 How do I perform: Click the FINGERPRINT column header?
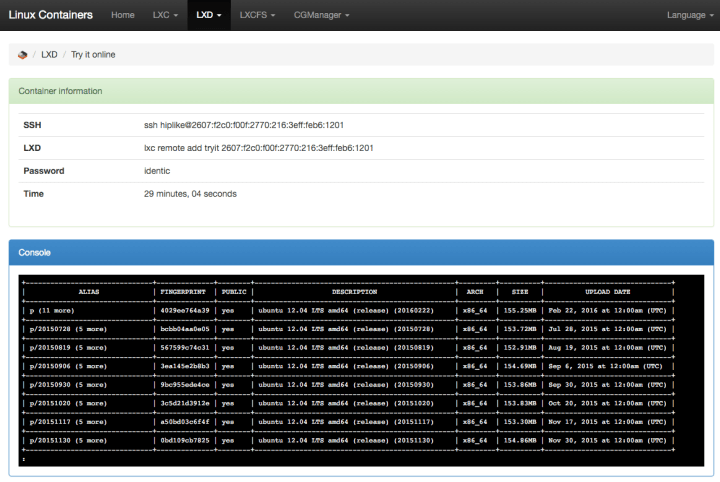[x=183, y=292]
